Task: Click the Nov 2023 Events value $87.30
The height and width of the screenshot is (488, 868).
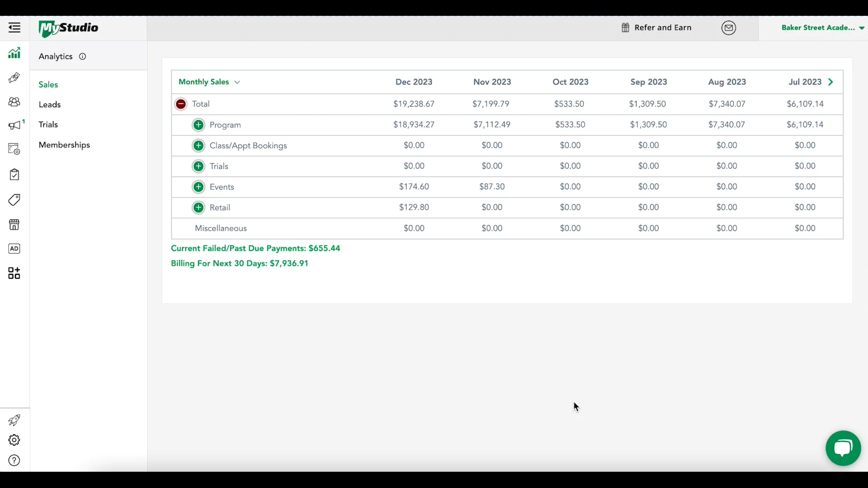Action: coord(492,187)
